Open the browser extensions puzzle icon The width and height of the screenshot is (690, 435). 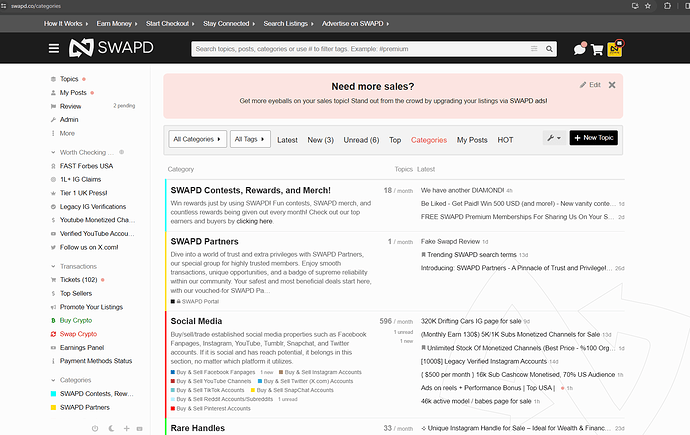point(668,6)
